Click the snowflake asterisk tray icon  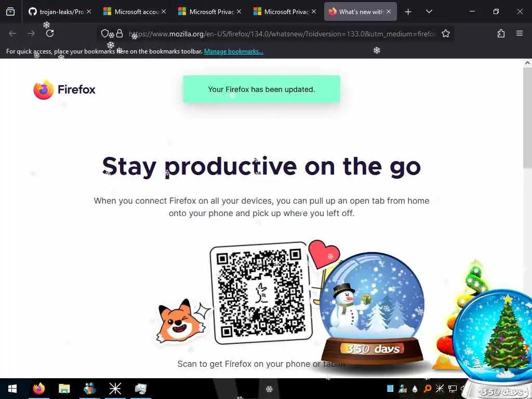point(440,389)
